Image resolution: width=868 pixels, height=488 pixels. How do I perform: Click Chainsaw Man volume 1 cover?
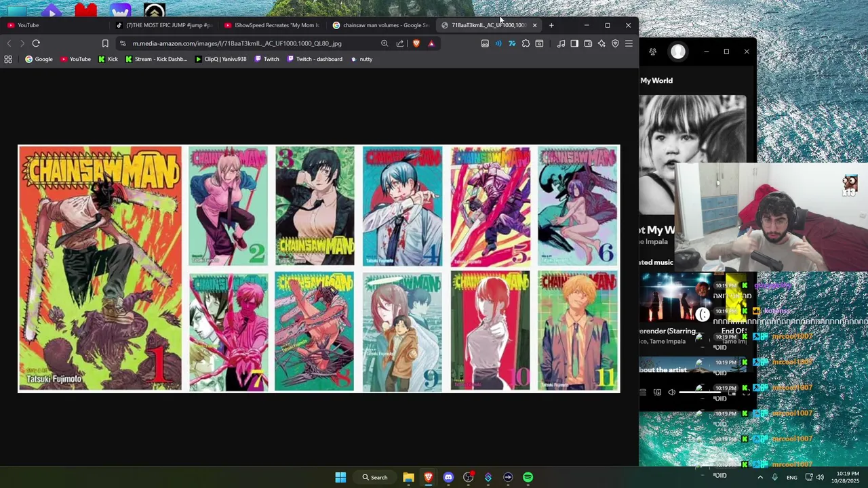point(100,268)
